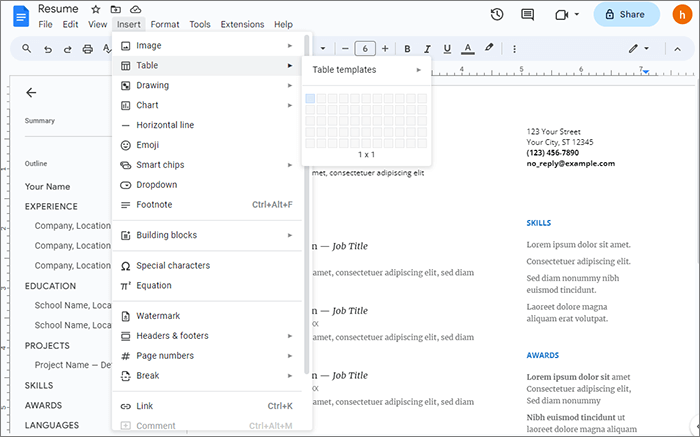Open version history clock icon
Screen dimensions: 700x437
coord(497,14)
